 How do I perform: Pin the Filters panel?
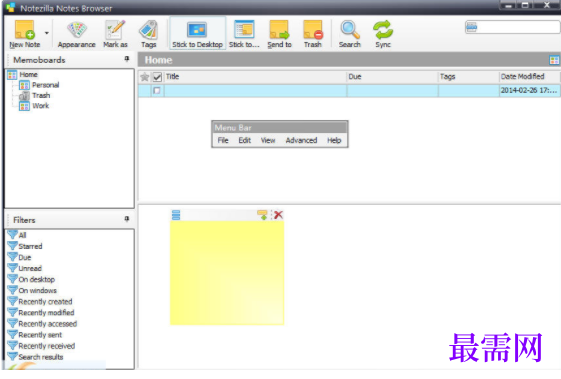pyautogui.click(x=127, y=219)
